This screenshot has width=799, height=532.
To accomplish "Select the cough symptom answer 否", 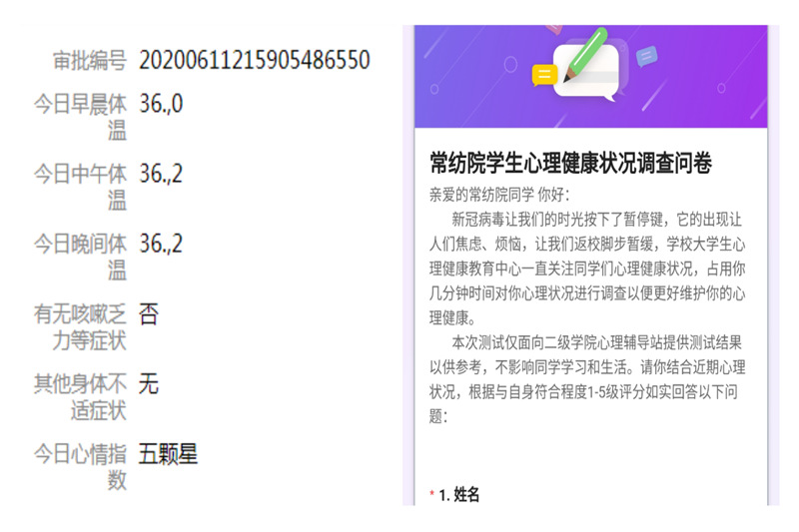I will [149, 313].
